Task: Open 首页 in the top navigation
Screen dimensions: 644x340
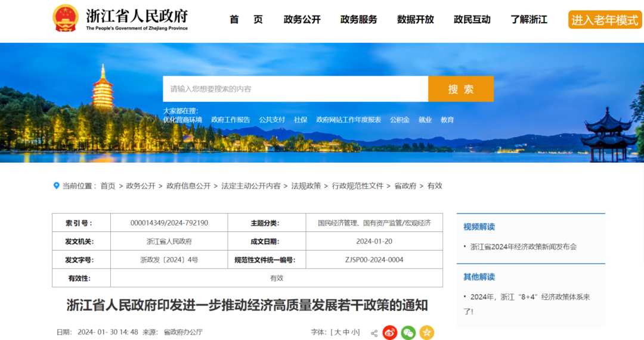Action: (246, 19)
